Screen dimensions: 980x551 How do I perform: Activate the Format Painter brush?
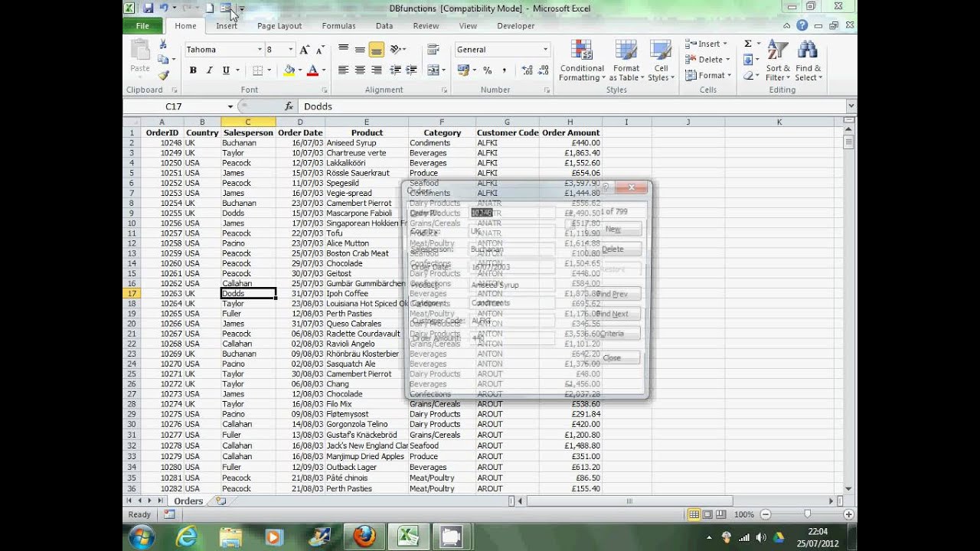pos(163,75)
